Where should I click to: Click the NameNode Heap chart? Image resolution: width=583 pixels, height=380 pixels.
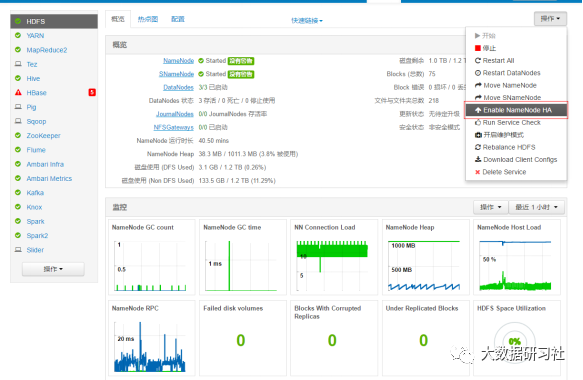(425, 257)
